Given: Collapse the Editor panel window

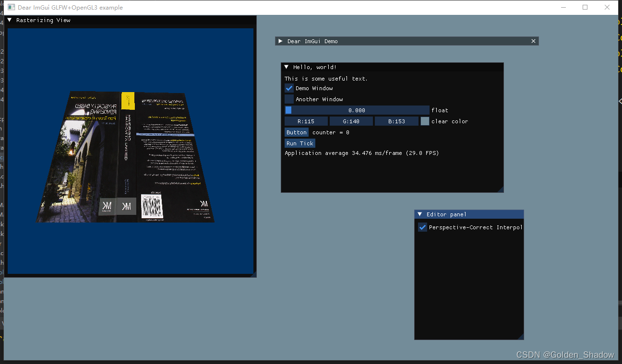Looking at the screenshot, I should tap(420, 214).
